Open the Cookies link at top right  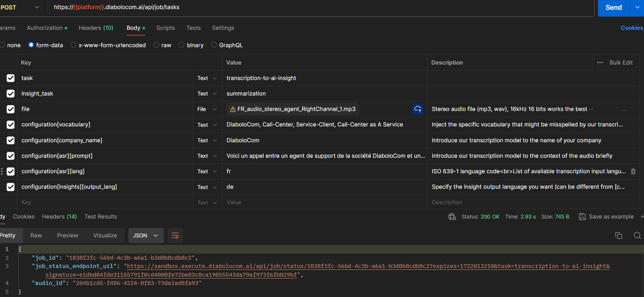[x=632, y=28]
